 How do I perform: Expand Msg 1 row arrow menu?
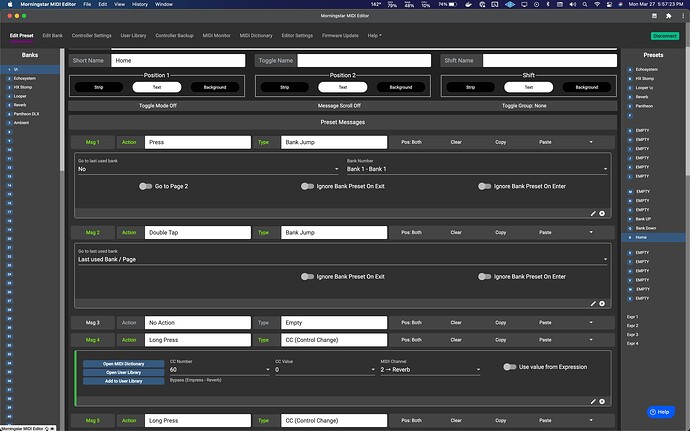[591, 142]
